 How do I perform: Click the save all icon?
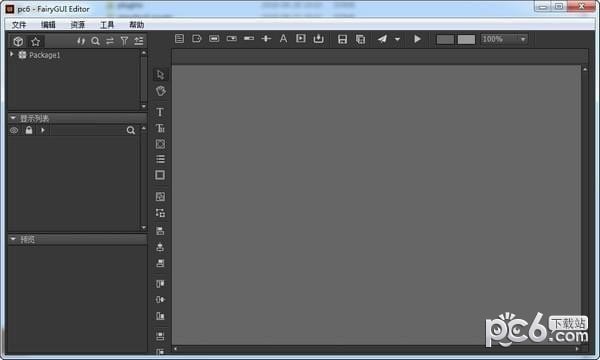360,39
